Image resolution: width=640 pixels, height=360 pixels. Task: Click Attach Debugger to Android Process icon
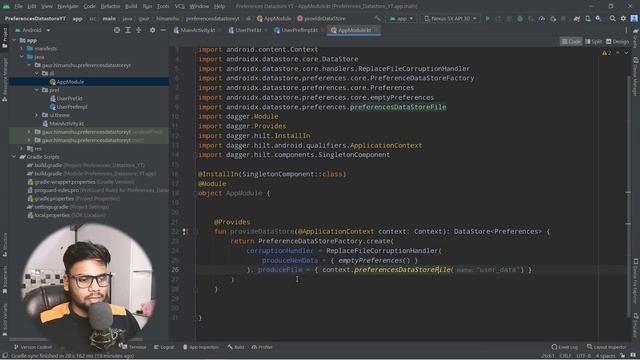click(x=553, y=18)
